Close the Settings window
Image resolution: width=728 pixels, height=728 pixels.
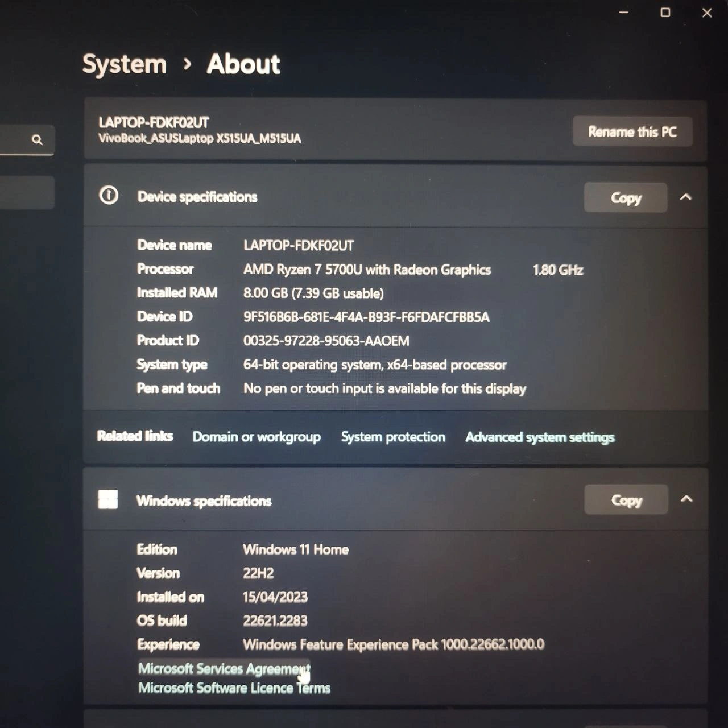click(x=707, y=13)
